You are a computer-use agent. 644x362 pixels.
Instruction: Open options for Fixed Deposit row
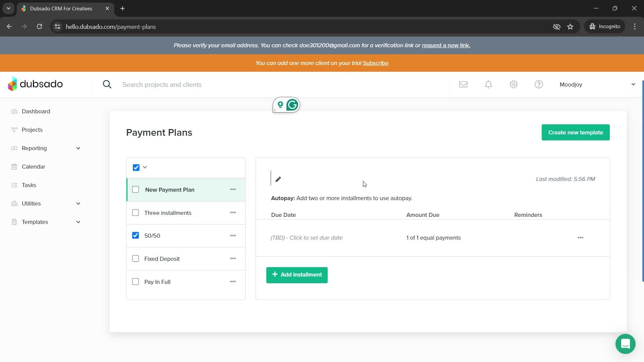pos(233,258)
